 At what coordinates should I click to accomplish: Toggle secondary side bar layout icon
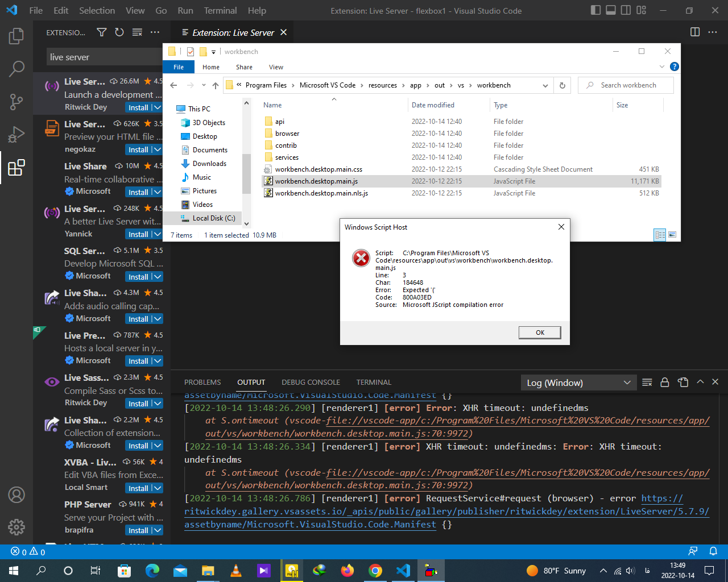[626, 10]
